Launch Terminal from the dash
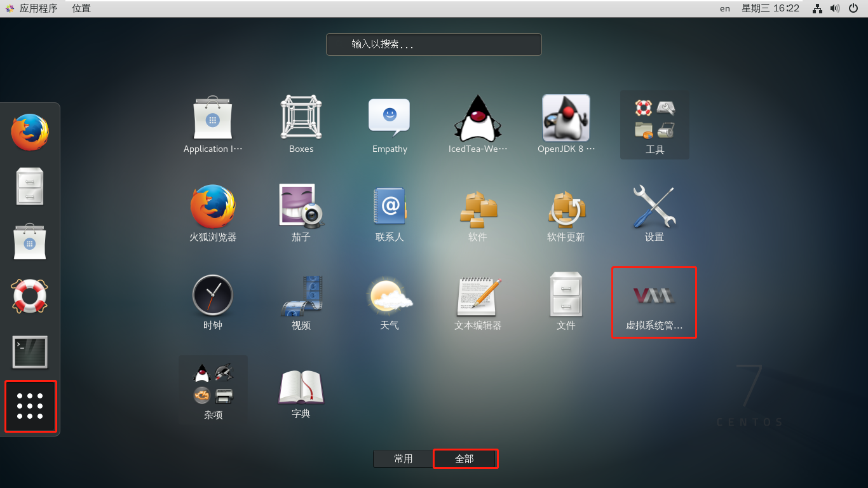The image size is (868, 488). pyautogui.click(x=30, y=351)
